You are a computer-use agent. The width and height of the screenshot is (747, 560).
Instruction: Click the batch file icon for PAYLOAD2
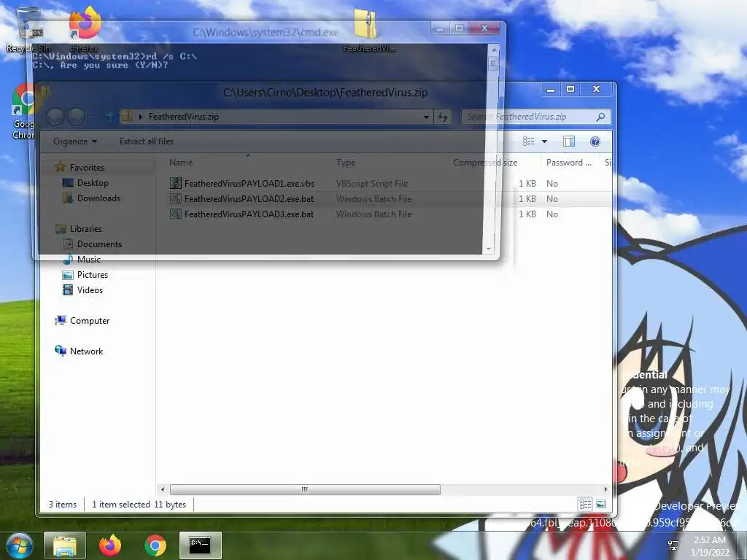click(x=176, y=198)
